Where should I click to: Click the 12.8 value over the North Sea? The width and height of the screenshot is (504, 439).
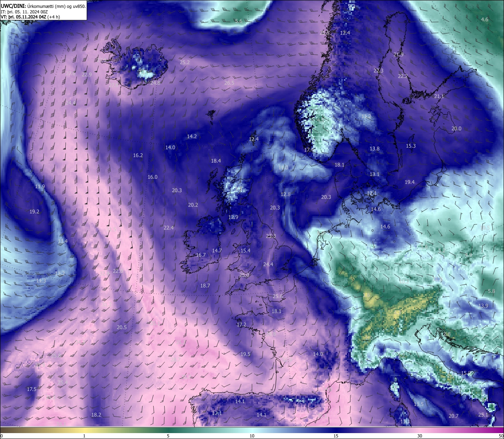(x=285, y=194)
